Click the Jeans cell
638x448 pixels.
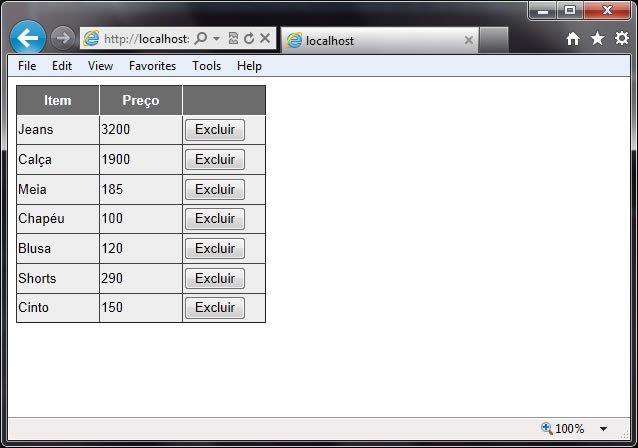pos(58,130)
